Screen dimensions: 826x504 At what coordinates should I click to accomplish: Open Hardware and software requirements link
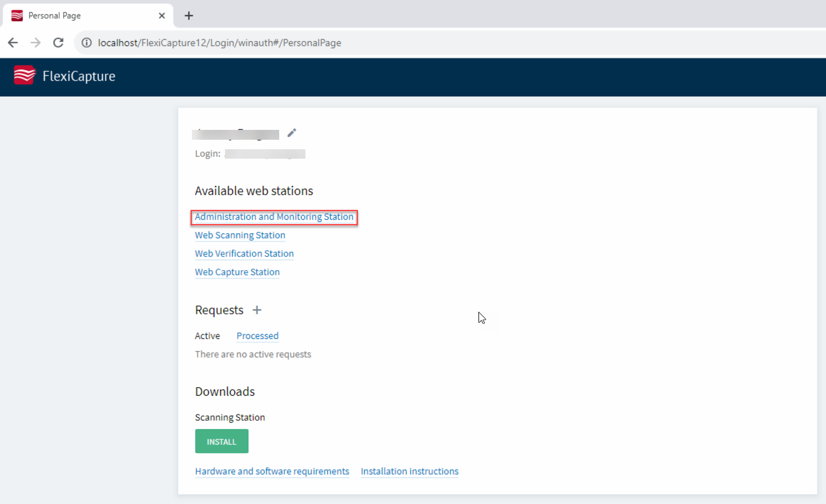coord(272,471)
